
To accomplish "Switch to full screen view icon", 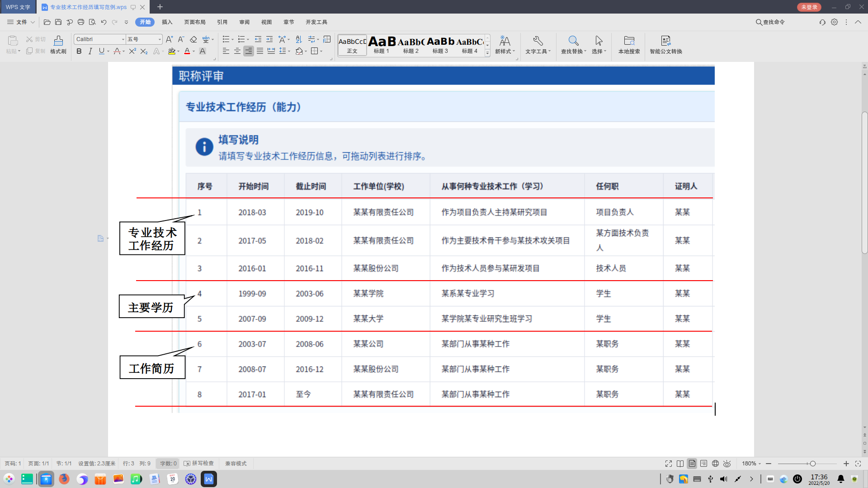I will point(669,464).
